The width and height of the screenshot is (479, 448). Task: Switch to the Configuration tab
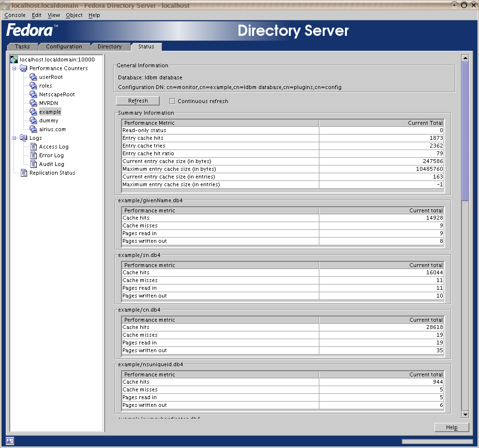(64, 46)
